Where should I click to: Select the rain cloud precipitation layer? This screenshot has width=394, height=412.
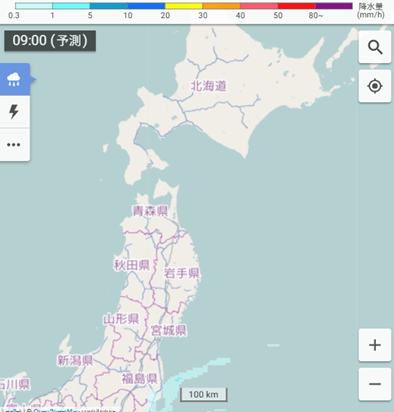14,79
